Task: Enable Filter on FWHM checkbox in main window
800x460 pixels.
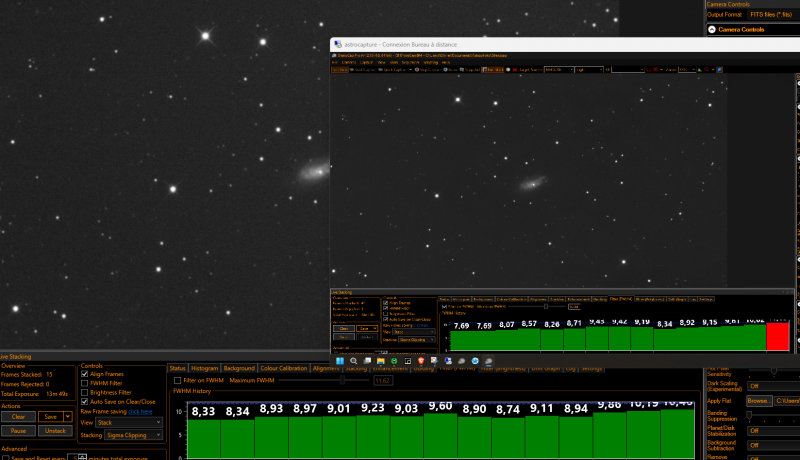Action: tap(178, 380)
